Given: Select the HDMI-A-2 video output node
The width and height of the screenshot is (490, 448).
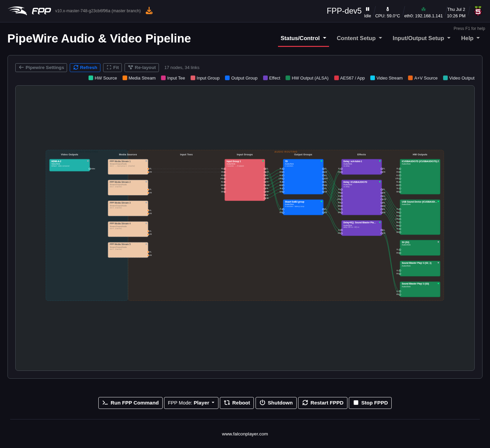Looking at the screenshot, I should click(x=69, y=165).
